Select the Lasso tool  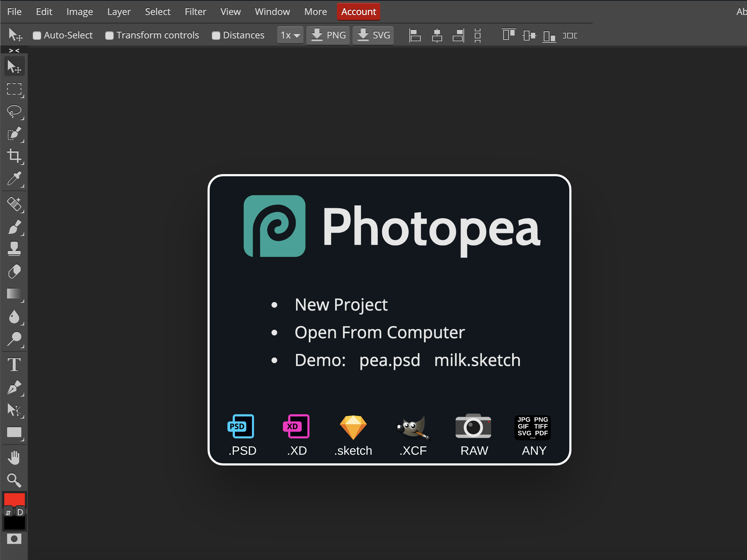pyautogui.click(x=14, y=112)
